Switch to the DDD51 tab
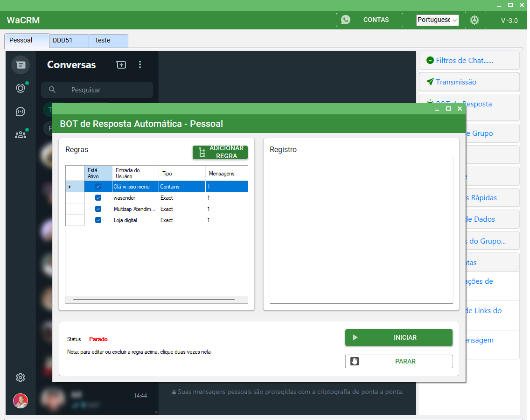The image size is (530, 420). [x=69, y=41]
